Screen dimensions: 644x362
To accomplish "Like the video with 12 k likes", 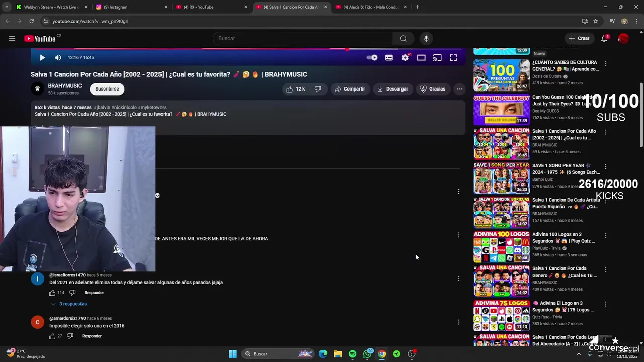I will coord(295,89).
